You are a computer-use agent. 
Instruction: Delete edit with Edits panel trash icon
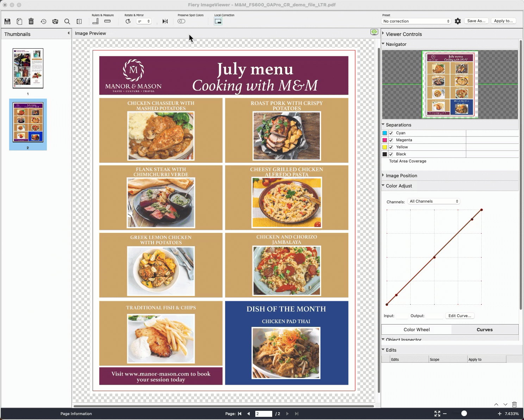[514, 404]
